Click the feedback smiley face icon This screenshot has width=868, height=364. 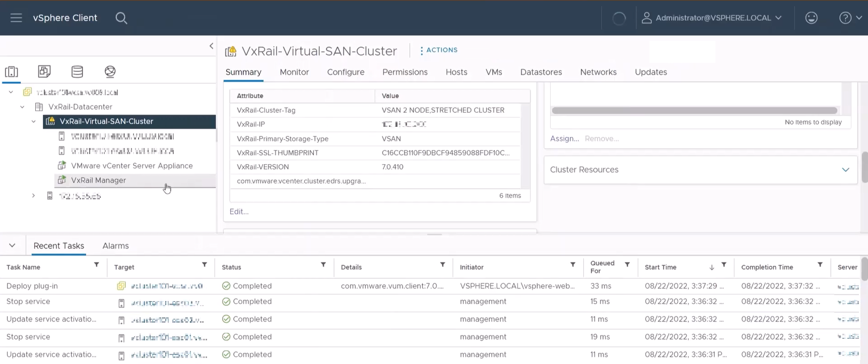tap(811, 18)
